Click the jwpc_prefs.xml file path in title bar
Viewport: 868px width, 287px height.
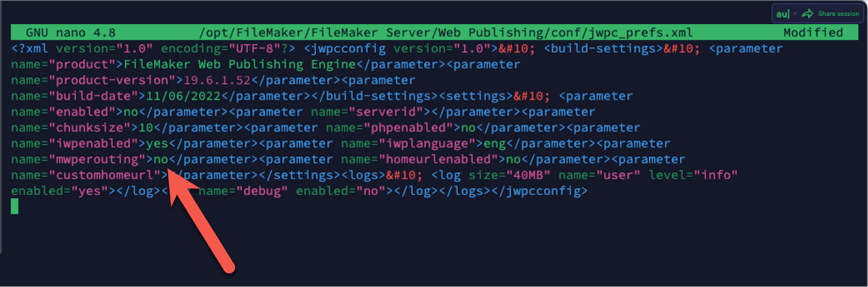(x=446, y=33)
